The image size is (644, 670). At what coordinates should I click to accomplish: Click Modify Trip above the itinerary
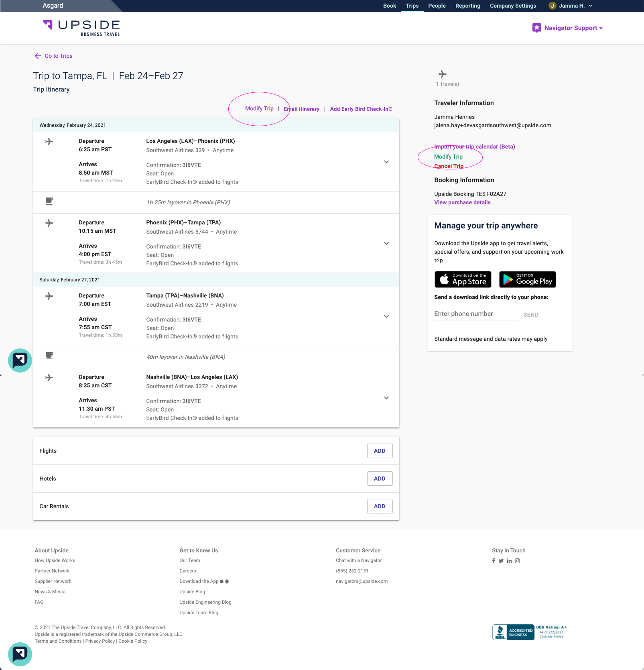click(x=259, y=108)
